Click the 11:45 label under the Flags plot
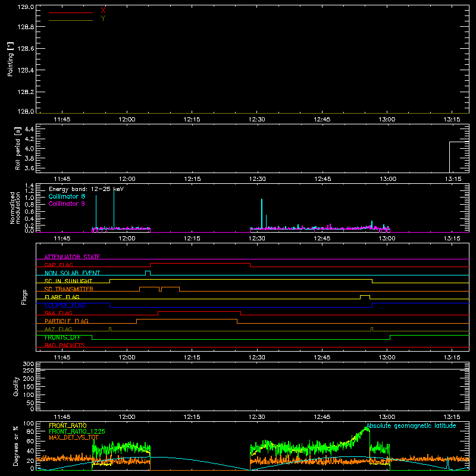Screen dimensions: 476x476 pos(62,358)
